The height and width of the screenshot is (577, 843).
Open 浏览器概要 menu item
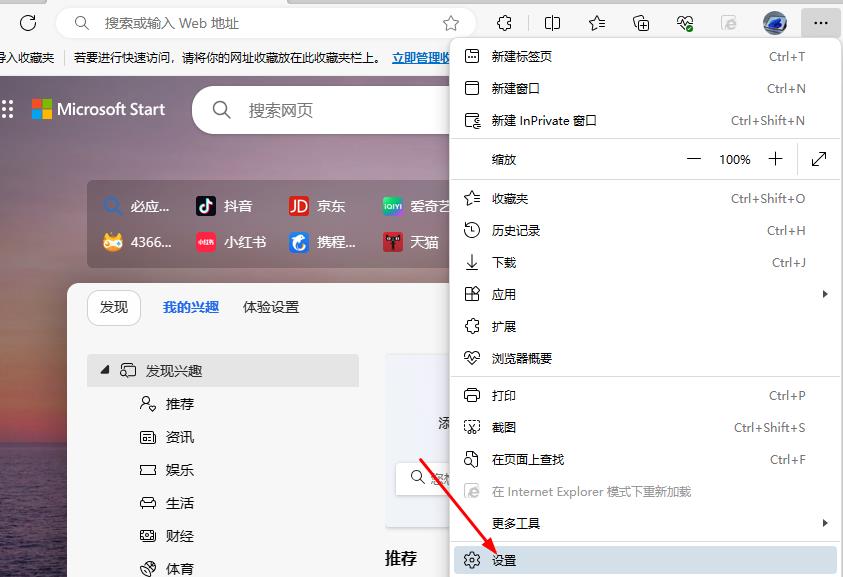pos(645,358)
